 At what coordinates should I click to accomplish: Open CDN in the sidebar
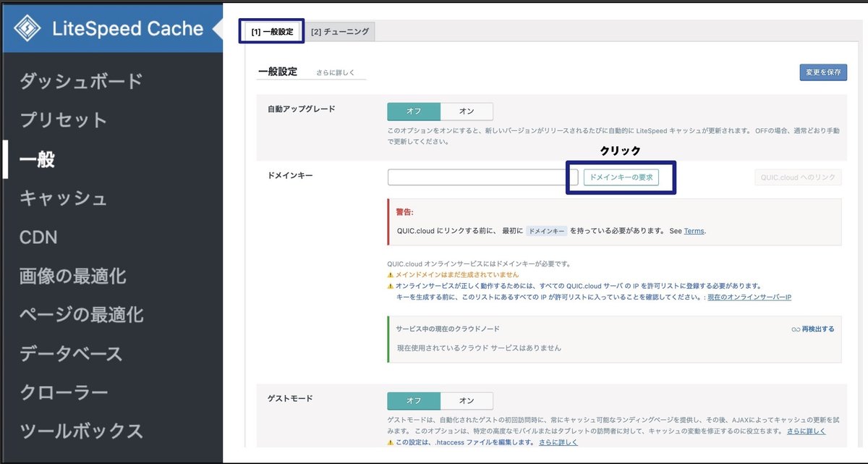pos(38,237)
